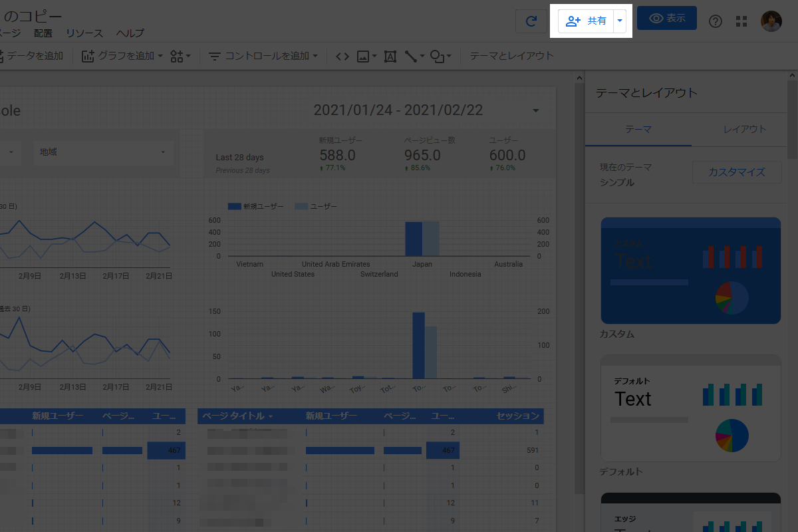Screen dimensions: 798x532
Task: Open the ヘルプ menu
Action: [130, 33]
